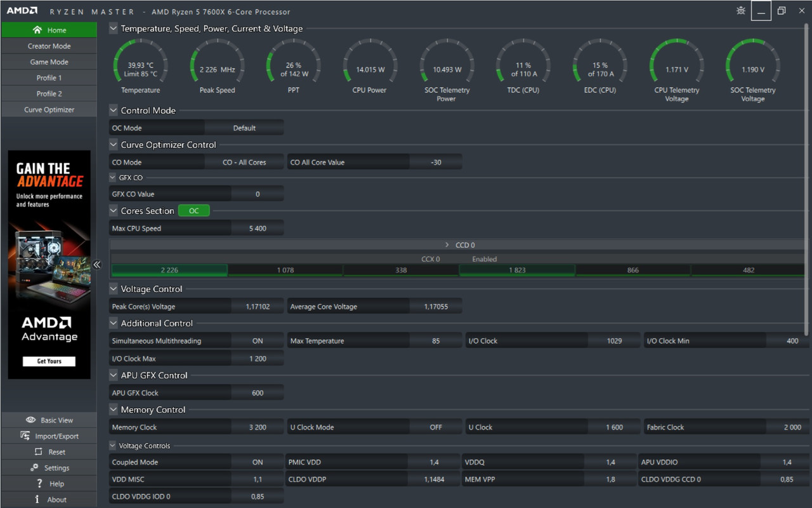
Task: Click the Basic View eye icon
Action: (30, 420)
